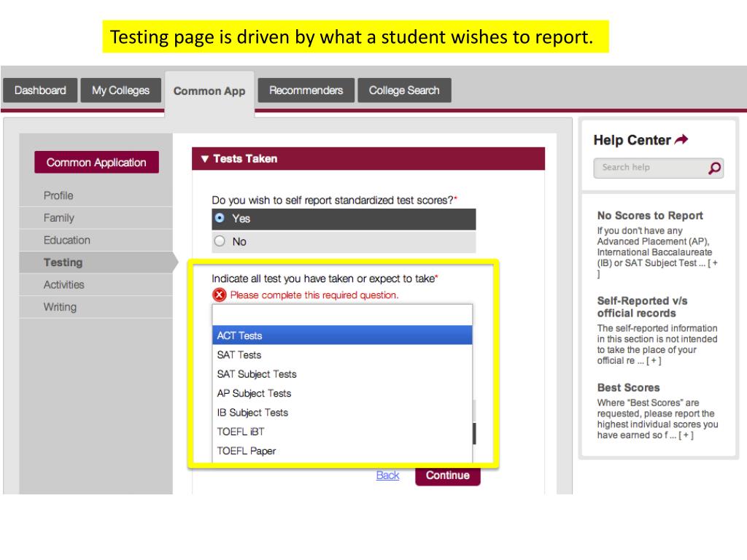Select No for self reporting scores
This screenshot has width=747, height=560.
click(x=344, y=241)
